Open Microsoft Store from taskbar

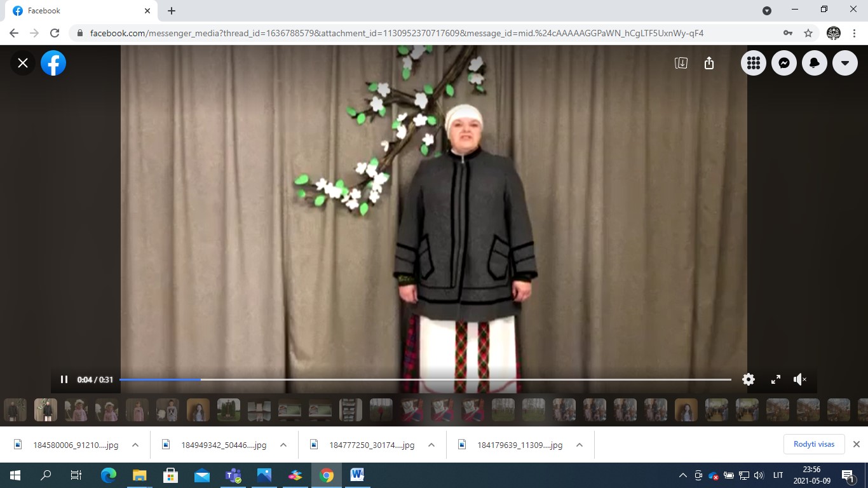(170, 475)
